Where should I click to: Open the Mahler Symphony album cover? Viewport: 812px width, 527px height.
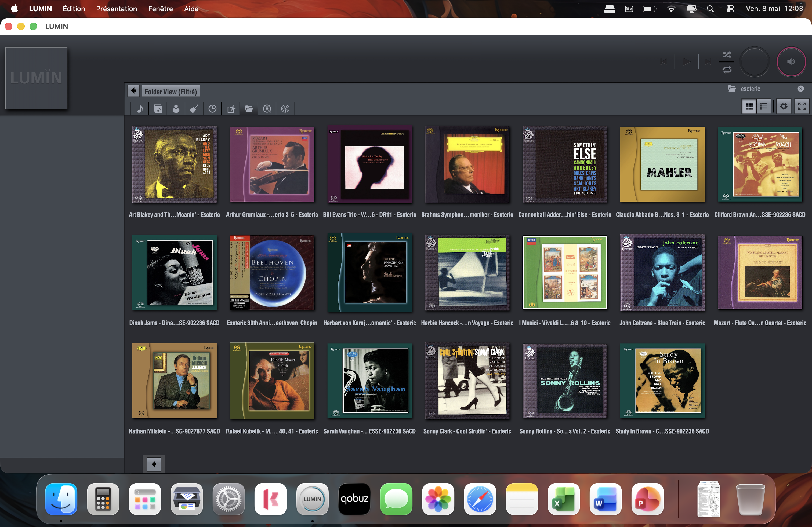662,164
